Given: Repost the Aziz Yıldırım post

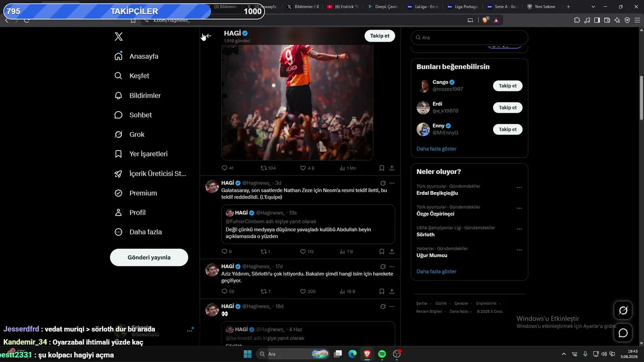Looking at the screenshot, I should click(x=265, y=292).
